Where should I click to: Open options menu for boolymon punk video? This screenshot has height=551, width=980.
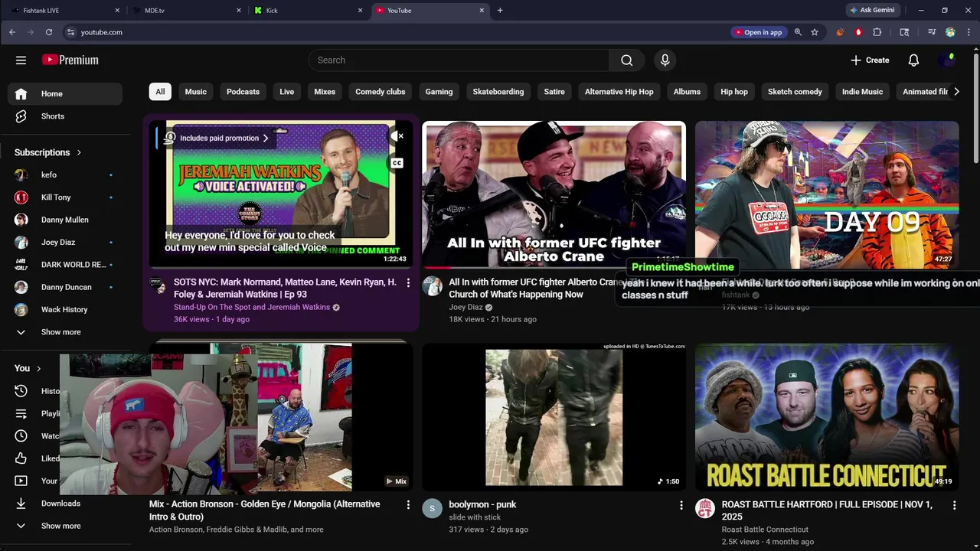[x=681, y=505]
